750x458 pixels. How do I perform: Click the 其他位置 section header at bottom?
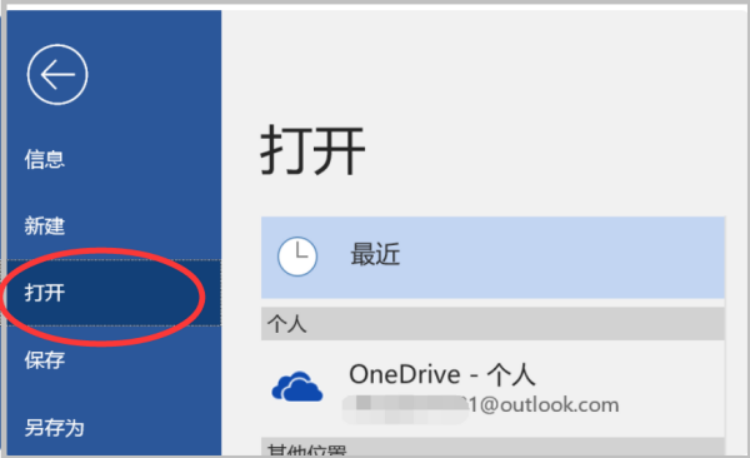click(493, 447)
